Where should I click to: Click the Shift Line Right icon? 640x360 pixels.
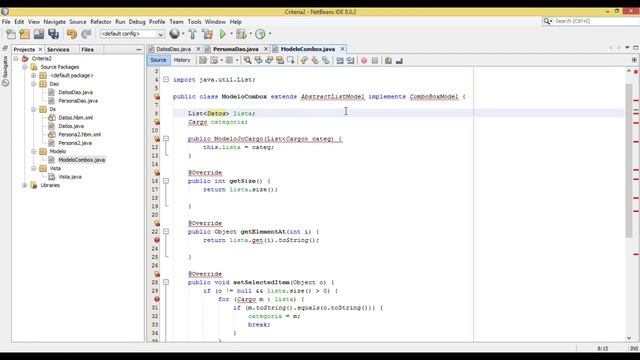pyautogui.click(x=350, y=60)
